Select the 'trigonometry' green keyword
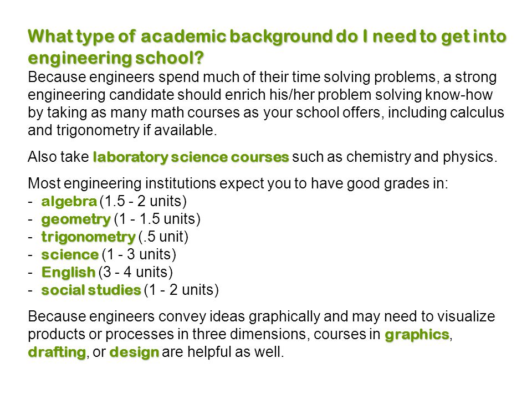Viewport: 532px width, 399px height. coord(88,237)
